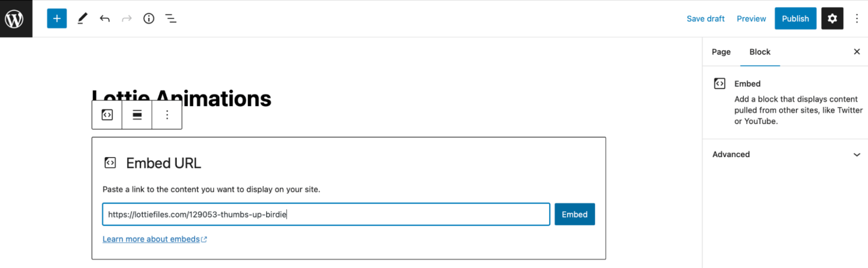Click the Publish button

pyautogui.click(x=795, y=19)
